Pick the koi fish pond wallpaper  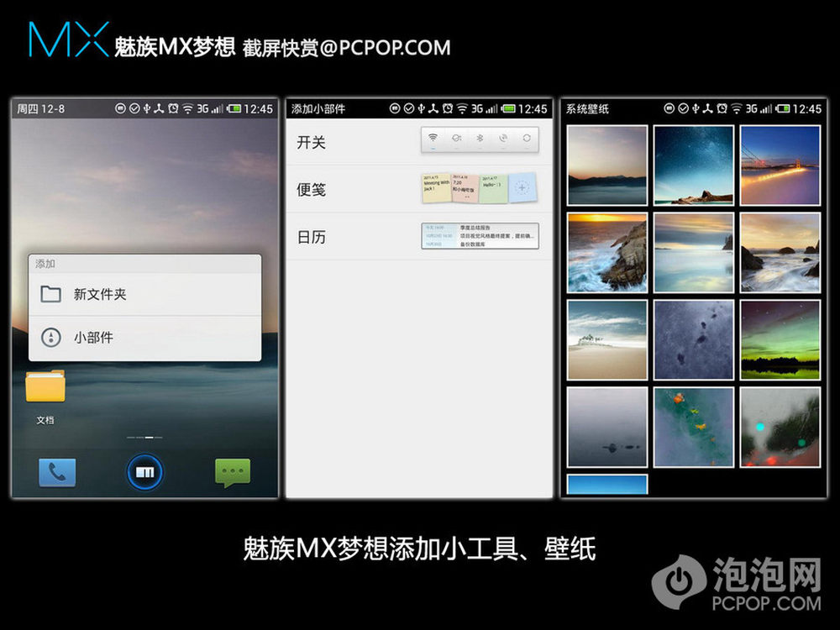point(694,427)
